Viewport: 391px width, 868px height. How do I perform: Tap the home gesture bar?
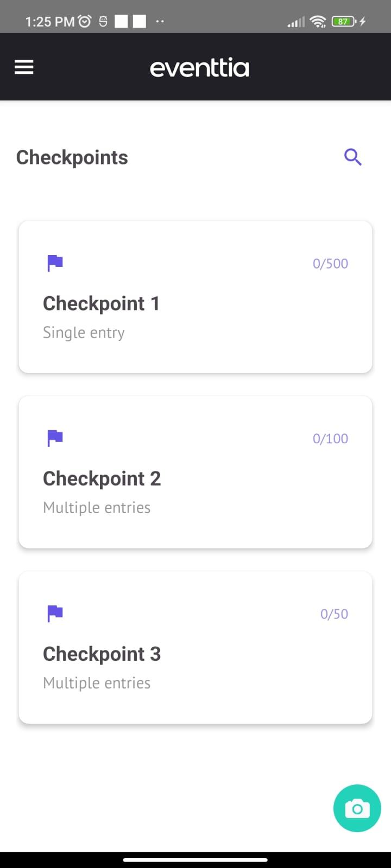[x=195, y=860]
